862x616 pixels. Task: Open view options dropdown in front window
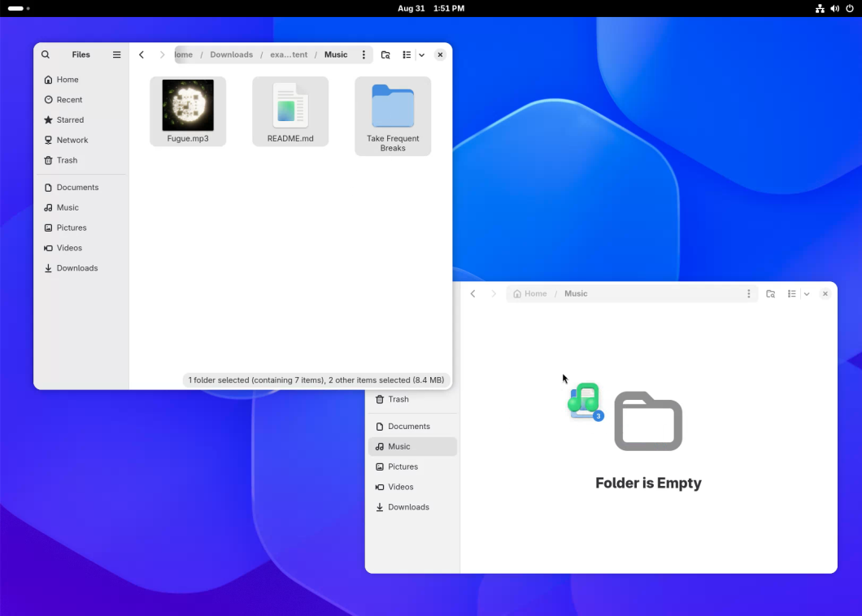[x=422, y=54]
